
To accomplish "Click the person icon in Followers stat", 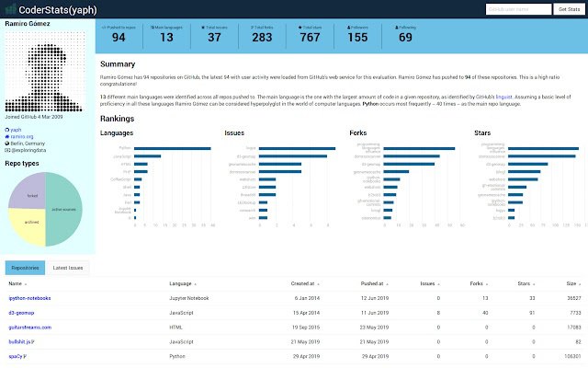I will [x=348, y=28].
